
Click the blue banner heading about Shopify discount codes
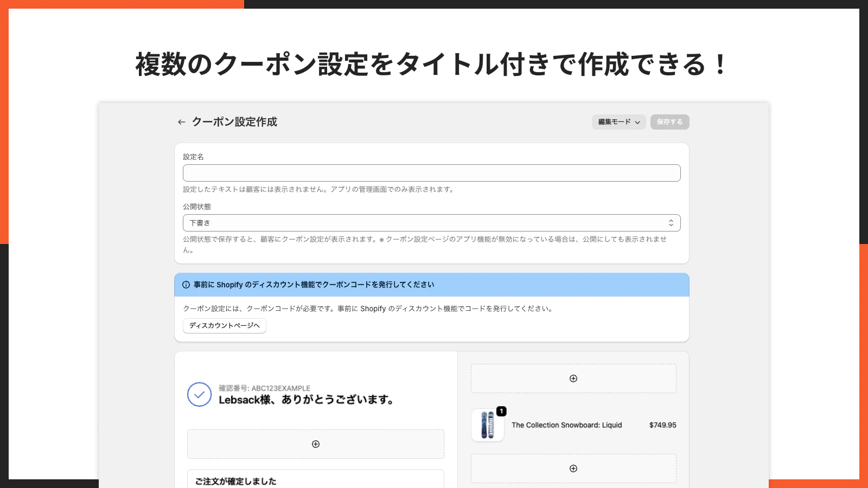pyautogui.click(x=314, y=285)
